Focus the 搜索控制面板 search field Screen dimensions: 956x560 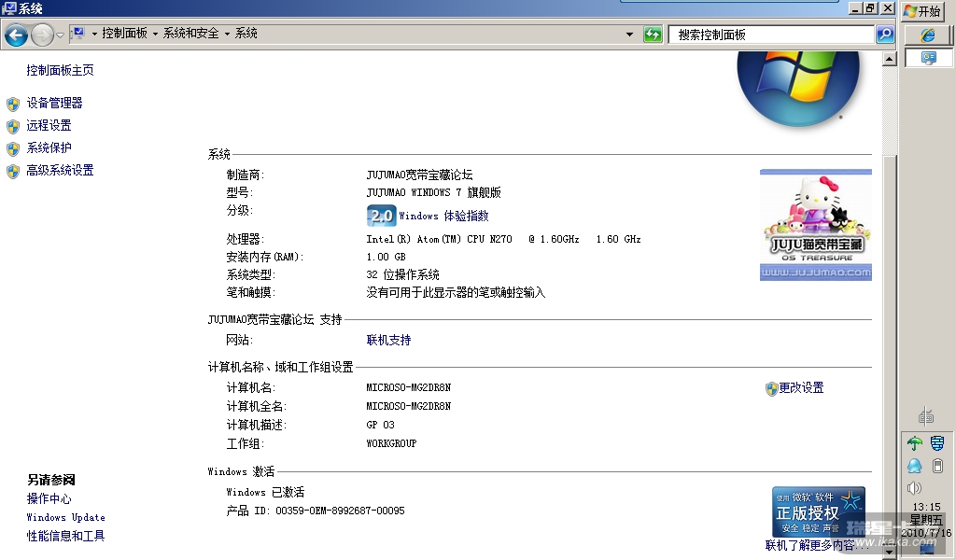pos(771,35)
